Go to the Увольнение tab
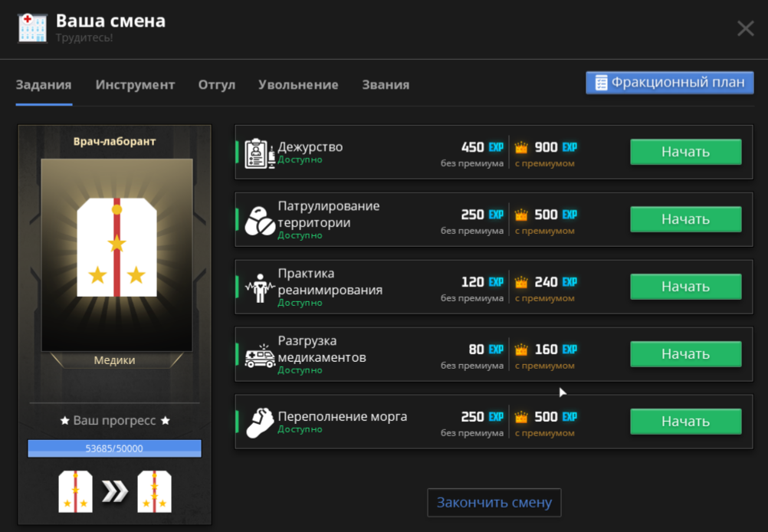This screenshot has width=768, height=532. (298, 85)
